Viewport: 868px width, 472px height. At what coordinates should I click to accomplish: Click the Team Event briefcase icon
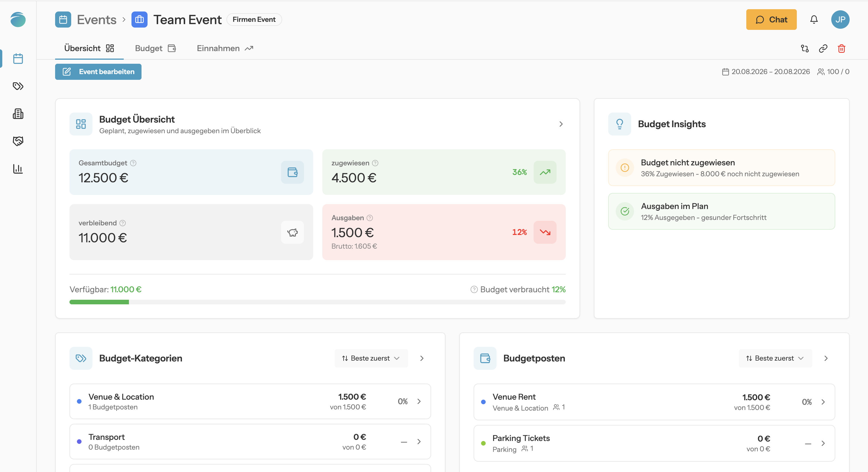(x=139, y=20)
